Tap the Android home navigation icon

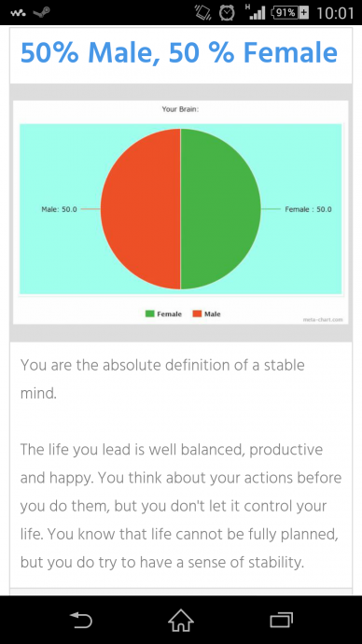coord(181,620)
